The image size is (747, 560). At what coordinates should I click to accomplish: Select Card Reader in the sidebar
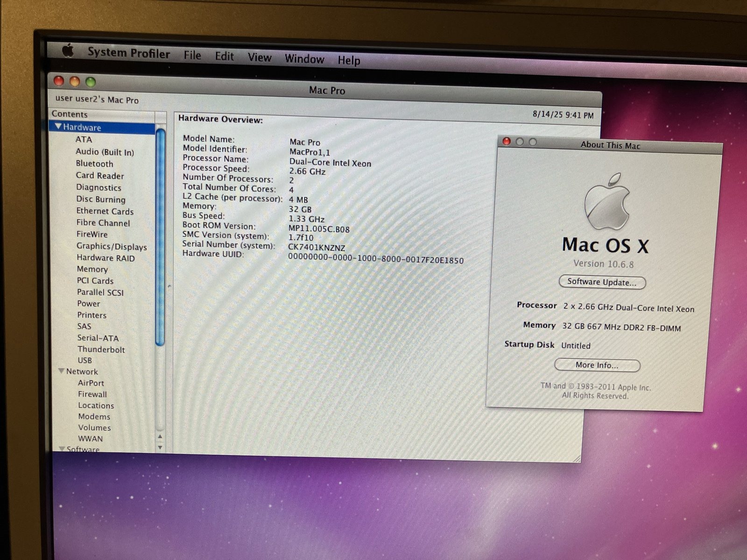tap(100, 175)
